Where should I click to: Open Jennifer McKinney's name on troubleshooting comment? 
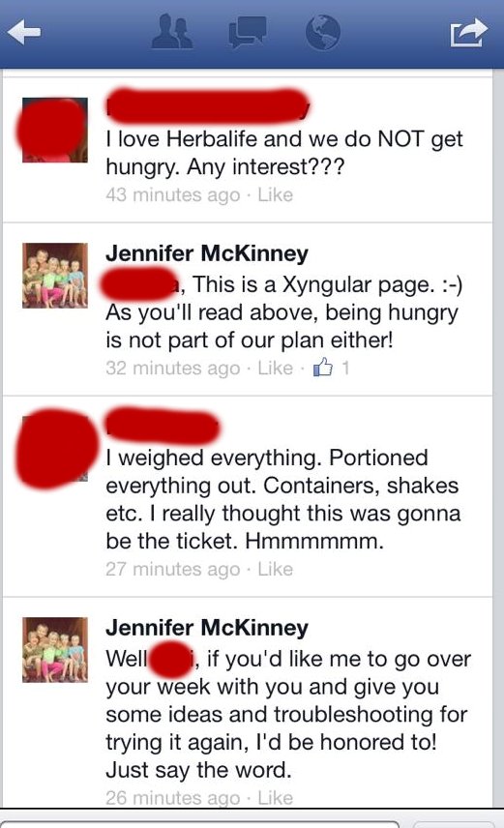click(207, 628)
